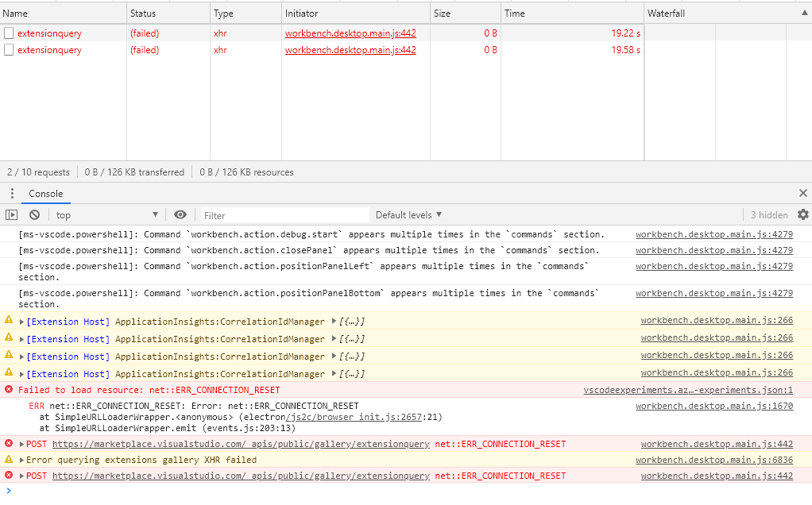The height and width of the screenshot is (505, 812).
Task: Open the workbench.desktop.main.js:1670 source link
Action: pos(714,407)
